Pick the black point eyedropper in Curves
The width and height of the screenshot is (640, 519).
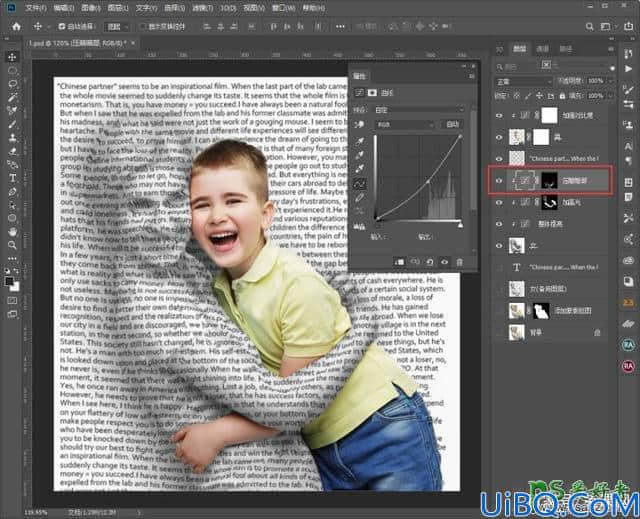(360, 142)
